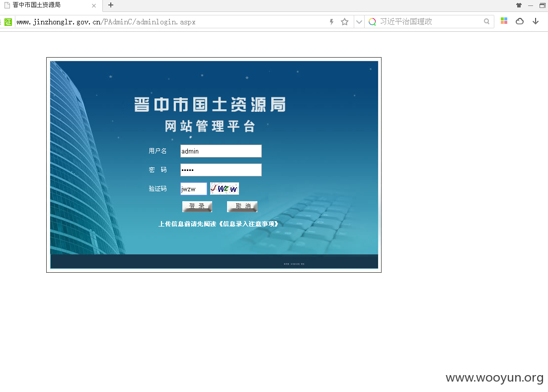The height and width of the screenshot is (392, 548).
Task: Open the colorful apps grid icon
Action: (504, 21)
